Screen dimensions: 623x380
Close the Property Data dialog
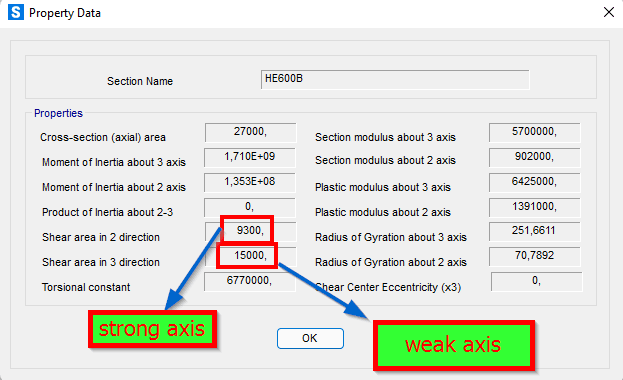(609, 12)
